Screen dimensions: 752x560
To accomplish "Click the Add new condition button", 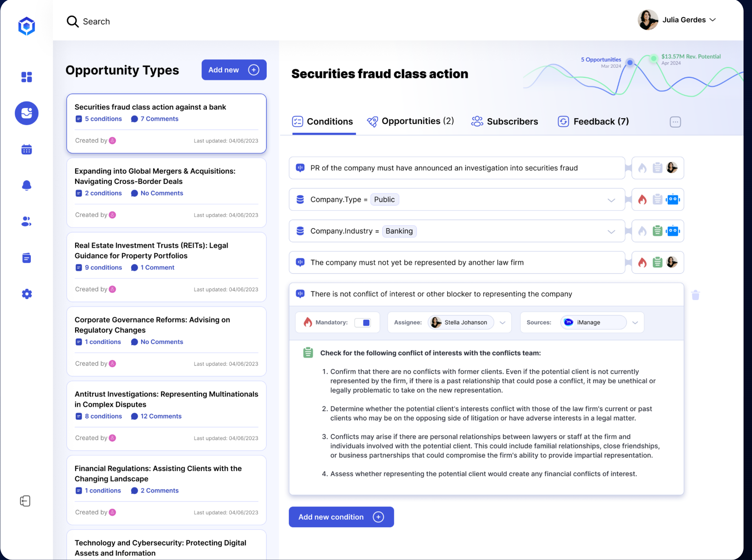I will [341, 517].
